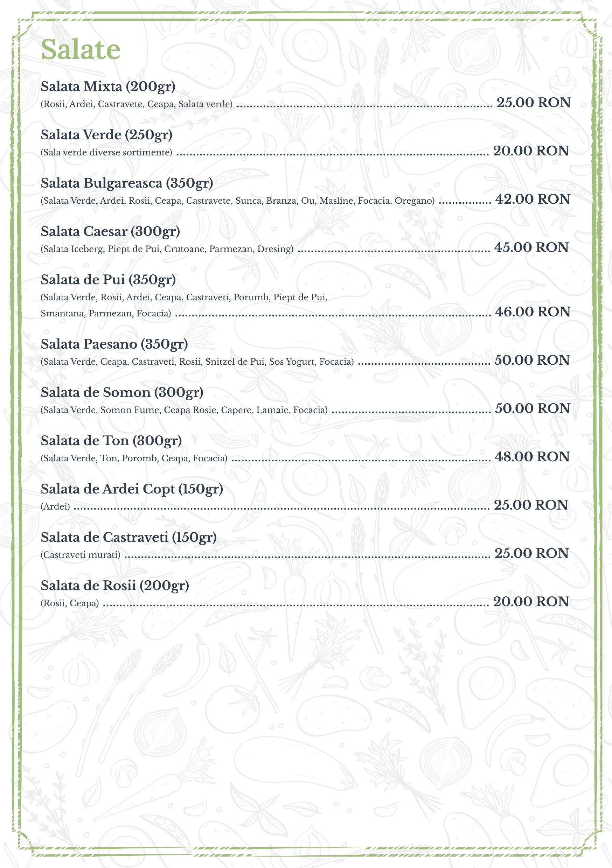Viewport: 612px width, 868px height.
Task: Click the Salata Verde 20.00 RON price
Action: click(531, 151)
